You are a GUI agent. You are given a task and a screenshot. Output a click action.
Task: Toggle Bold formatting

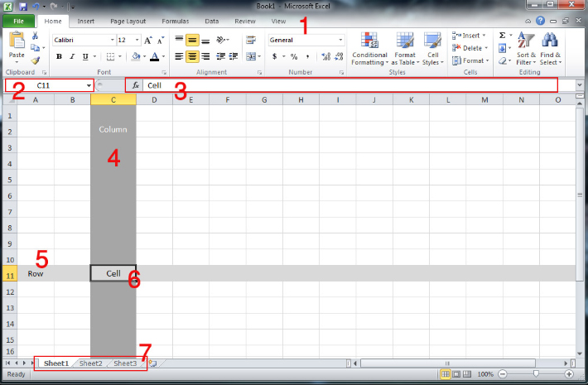[59, 56]
